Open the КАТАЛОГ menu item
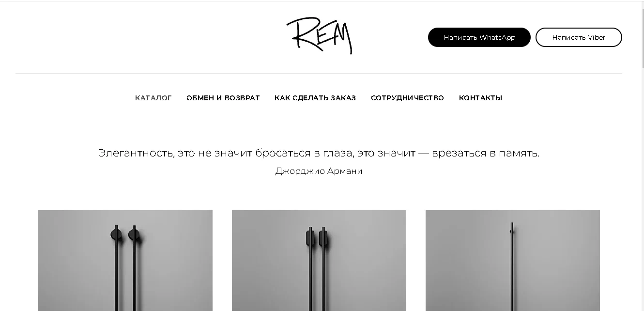 click(x=153, y=98)
